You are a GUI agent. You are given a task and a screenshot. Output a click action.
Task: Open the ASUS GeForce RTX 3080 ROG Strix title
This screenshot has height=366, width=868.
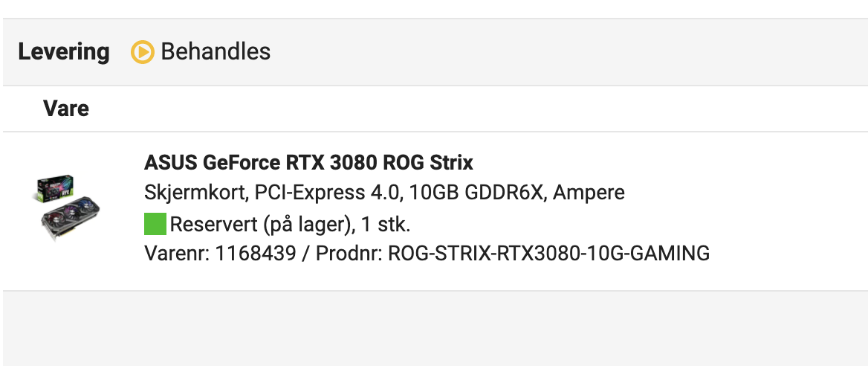click(308, 162)
